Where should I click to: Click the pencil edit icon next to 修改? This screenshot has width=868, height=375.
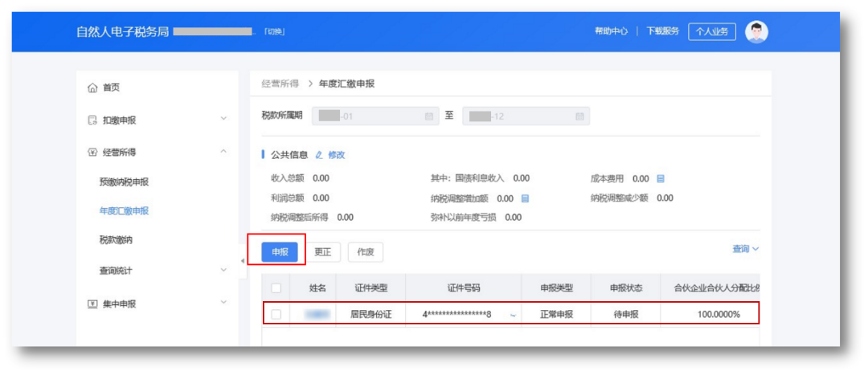pyautogui.click(x=318, y=155)
